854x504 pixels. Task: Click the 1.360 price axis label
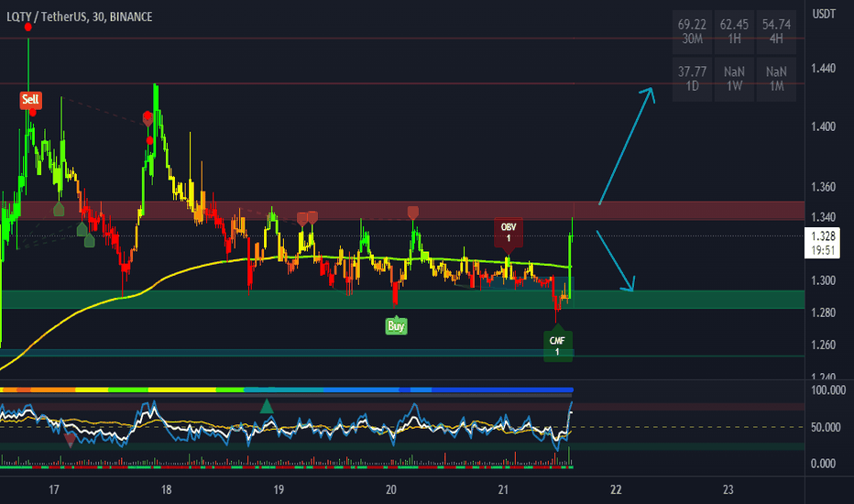pos(823,187)
